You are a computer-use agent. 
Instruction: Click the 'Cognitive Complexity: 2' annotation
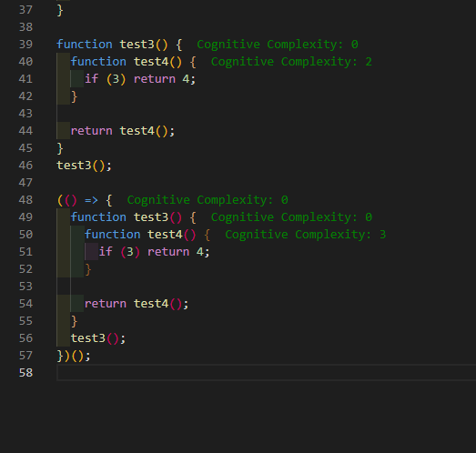coord(291,62)
